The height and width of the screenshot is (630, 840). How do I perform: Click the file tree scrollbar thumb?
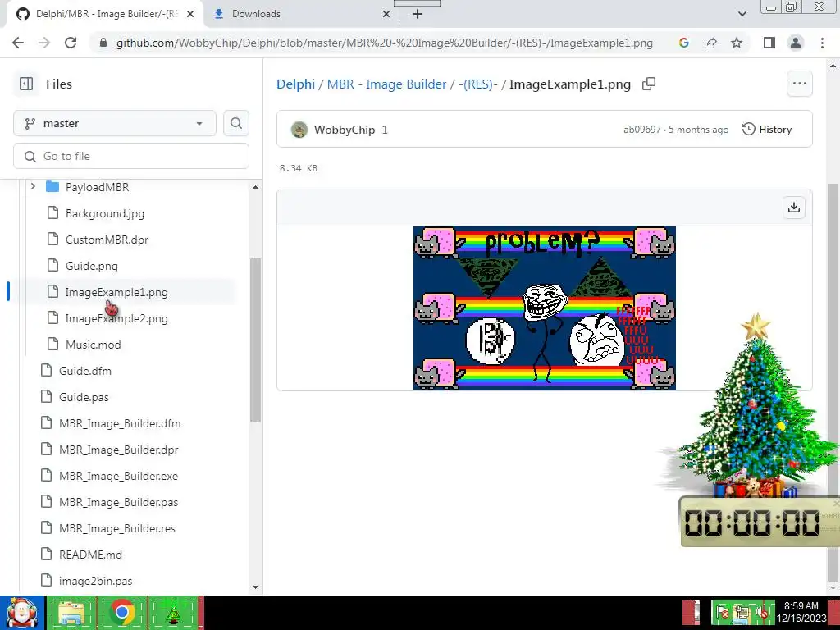pyautogui.click(x=256, y=340)
